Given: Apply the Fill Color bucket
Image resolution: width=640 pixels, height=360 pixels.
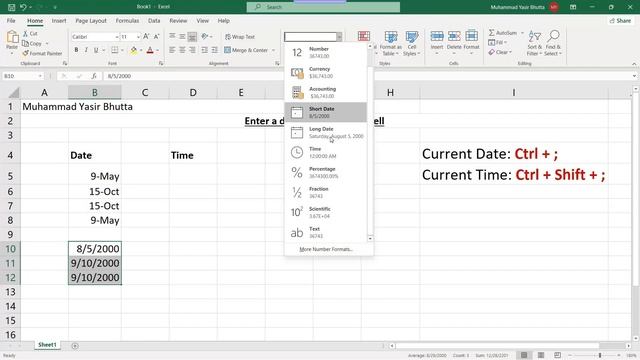Looking at the screenshot, I should tap(133, 50).
